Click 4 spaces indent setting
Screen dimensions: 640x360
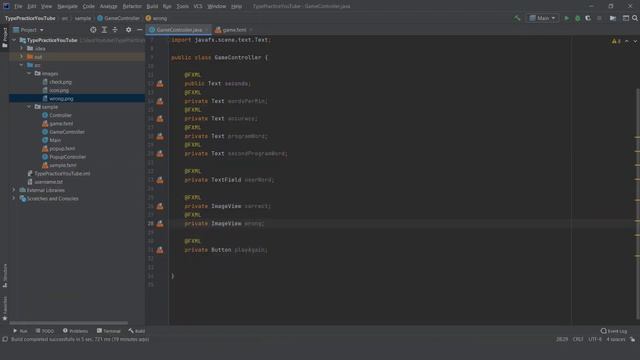(615, 340)
